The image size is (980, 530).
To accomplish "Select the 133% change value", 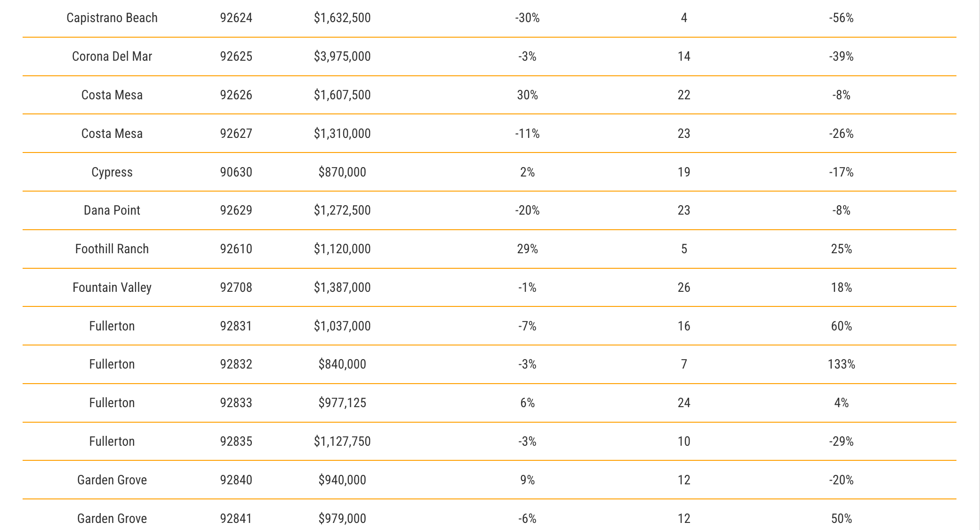I will (x=841, y=364).
